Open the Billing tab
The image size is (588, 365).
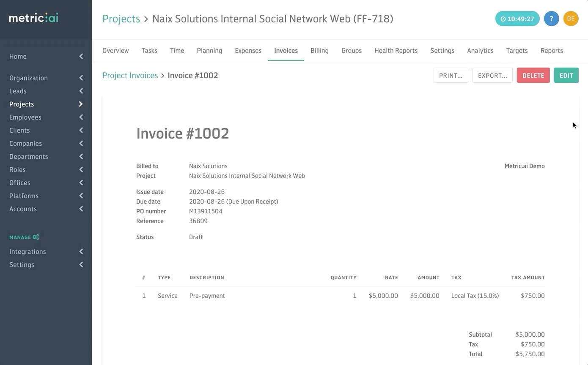(319, 50)
